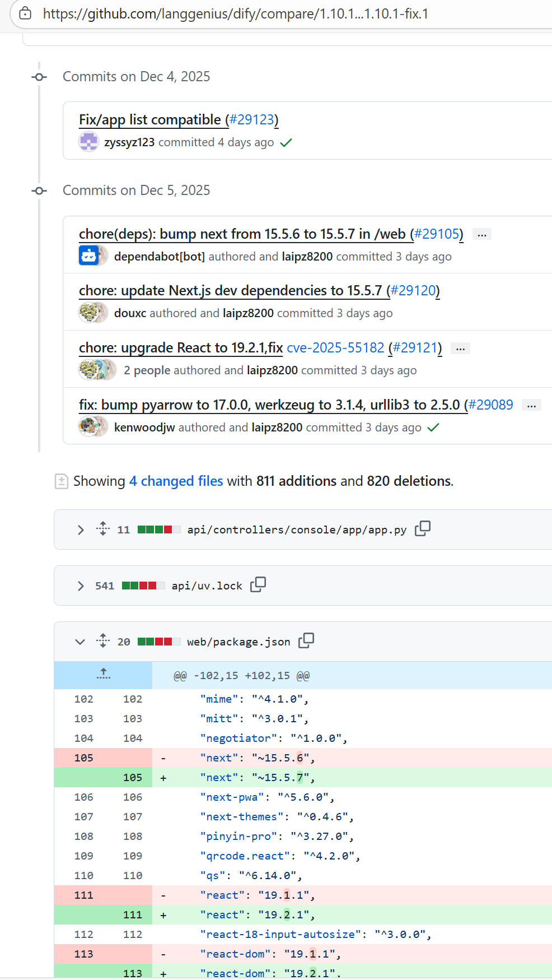Copy web/package.json file path
The height and width of the screenshot is (980, 552).
pos(306,640)
